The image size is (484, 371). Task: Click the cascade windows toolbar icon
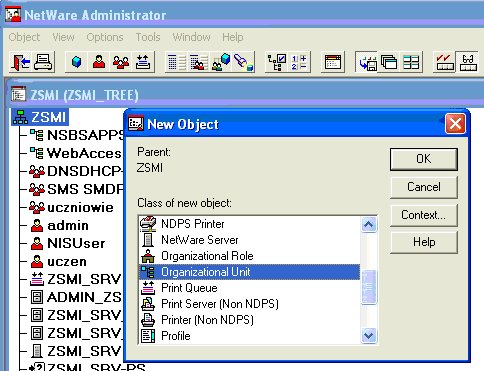(x=389, y=62)
